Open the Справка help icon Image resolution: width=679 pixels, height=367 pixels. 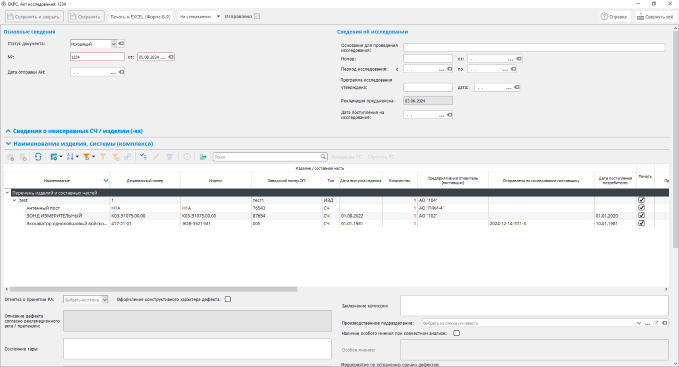click(604, 16)
